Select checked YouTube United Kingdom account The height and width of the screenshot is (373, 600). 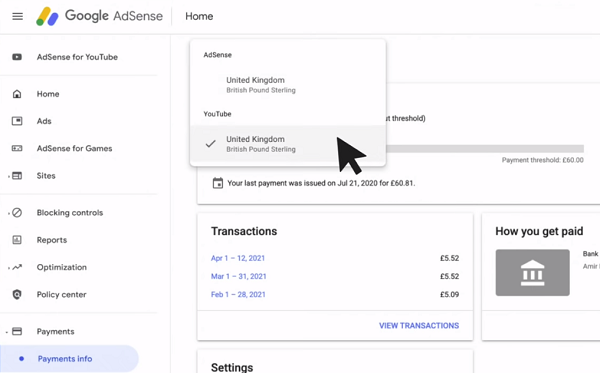pos(288,144)
